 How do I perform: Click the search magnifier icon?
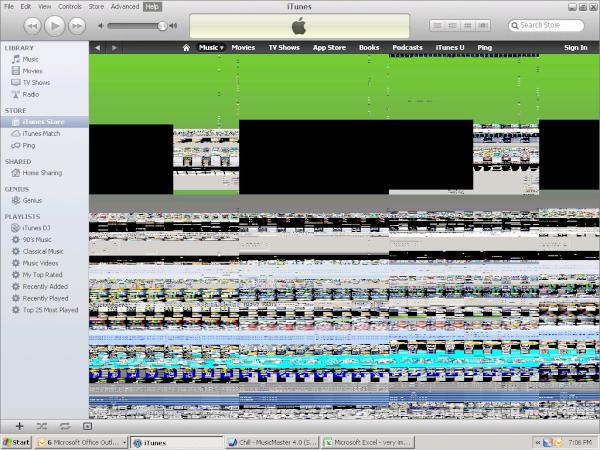[515, 26]
